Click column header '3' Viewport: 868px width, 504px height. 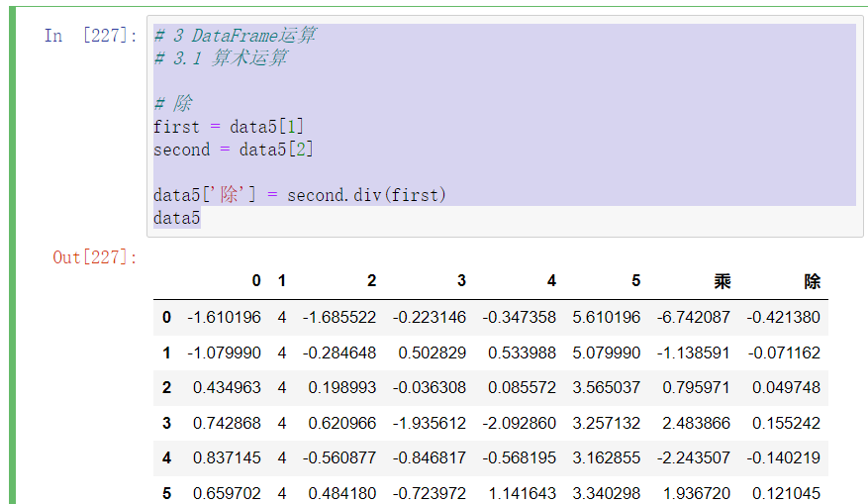pyautogui.click(x=461, y=281)
